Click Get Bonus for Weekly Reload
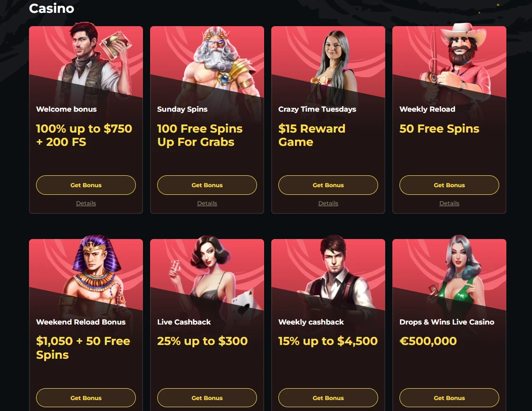Screen dimensions: 532x411 point(449,185)
